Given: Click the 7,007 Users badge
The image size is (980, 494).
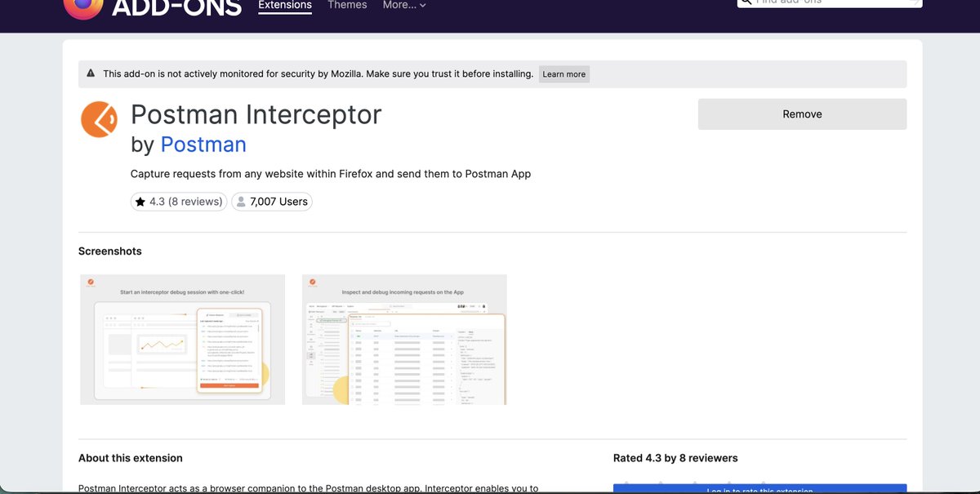Looking at the screenshot, I should 272,202.
